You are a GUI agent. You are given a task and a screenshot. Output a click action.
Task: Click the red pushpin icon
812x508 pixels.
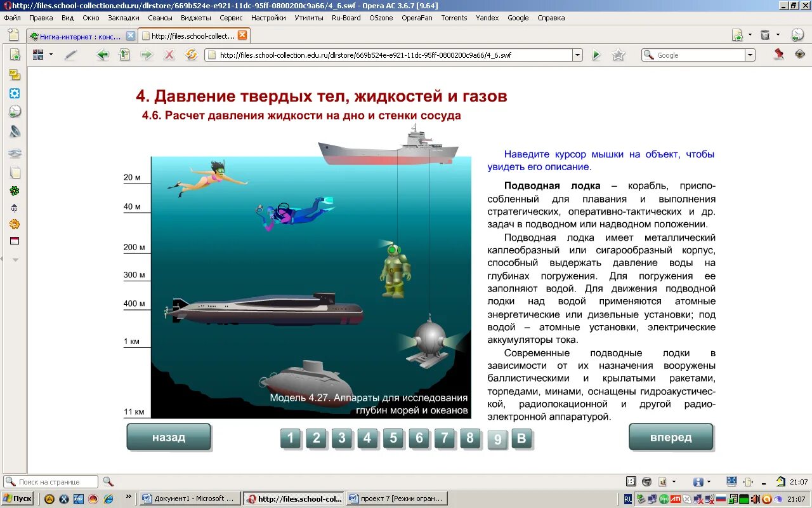[779, 55]
